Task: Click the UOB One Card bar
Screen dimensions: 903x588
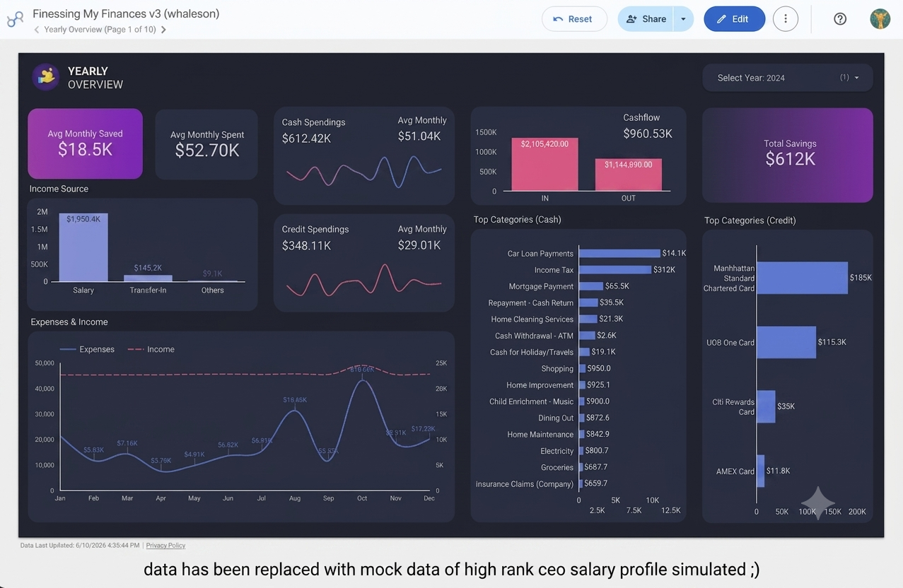Action: pyautogui.click(x=786, y=342)
